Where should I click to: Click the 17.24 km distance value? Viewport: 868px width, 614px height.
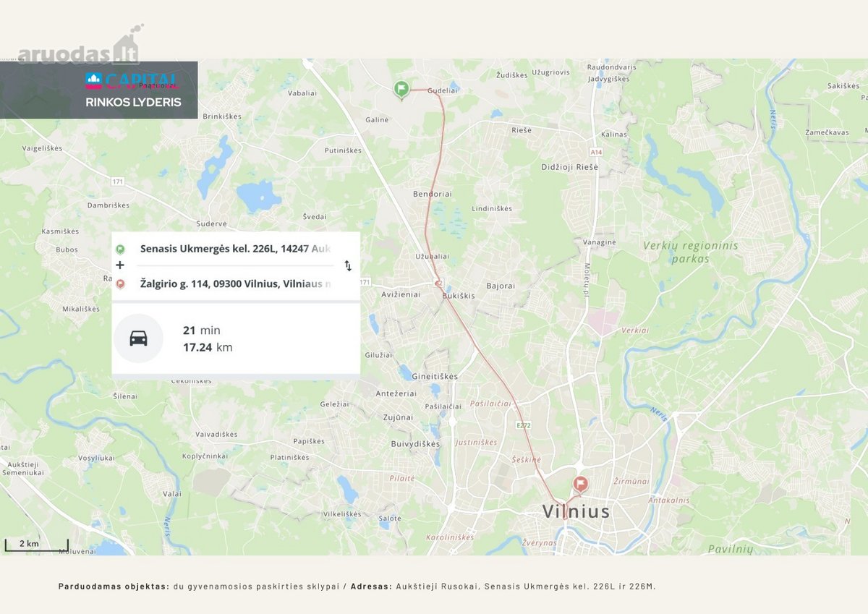pyautogui.click(x=208, y=347)
